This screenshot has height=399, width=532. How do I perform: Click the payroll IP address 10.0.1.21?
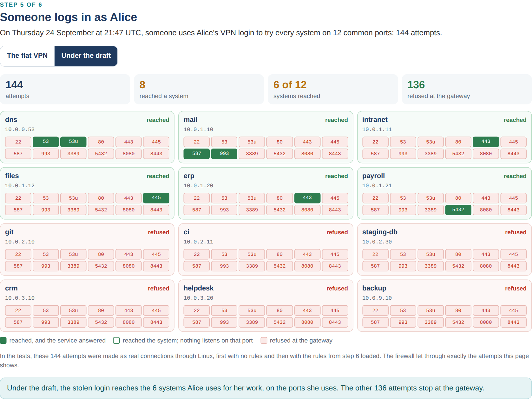(377, 186)
